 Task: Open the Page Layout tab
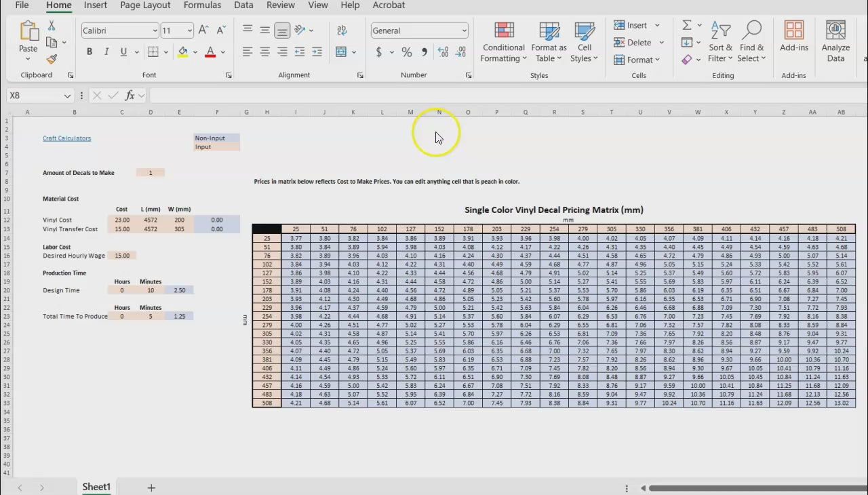145,5
